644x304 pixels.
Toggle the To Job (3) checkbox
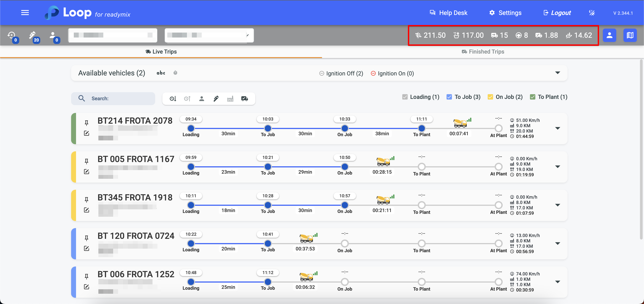[449, 97]
